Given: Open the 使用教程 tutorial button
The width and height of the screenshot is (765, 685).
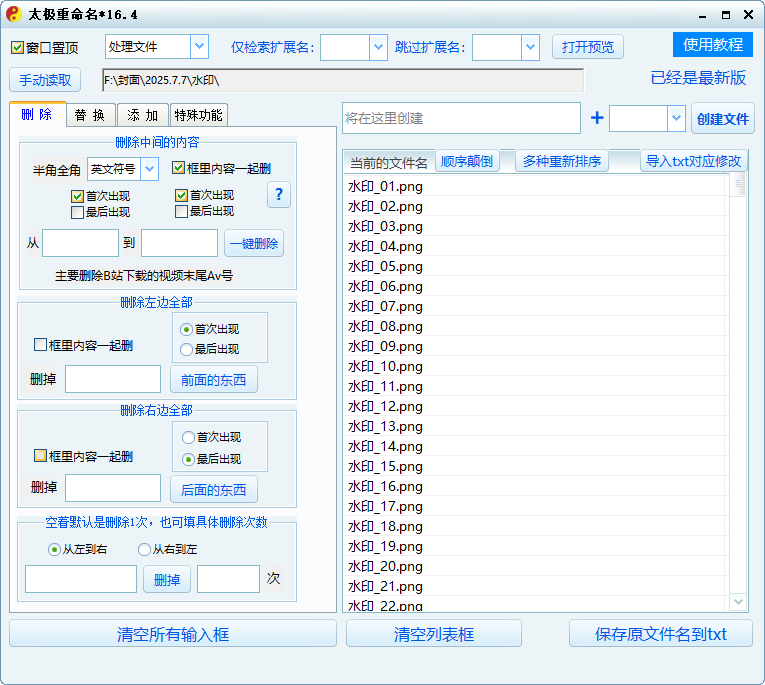Looking at the screenshot, I should click(713, 44).
